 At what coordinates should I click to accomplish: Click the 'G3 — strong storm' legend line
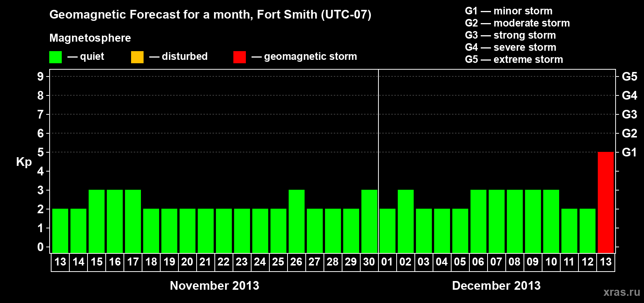[510, 35]
